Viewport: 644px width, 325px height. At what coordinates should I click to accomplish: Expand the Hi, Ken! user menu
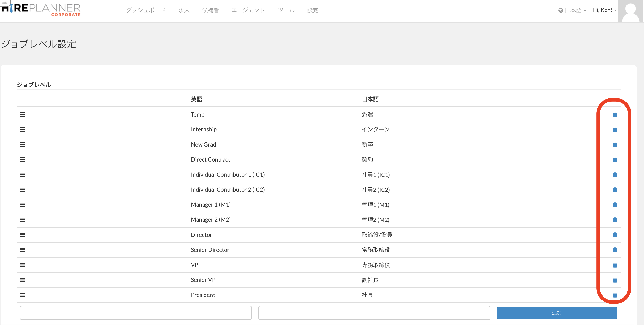coord(604,10)
